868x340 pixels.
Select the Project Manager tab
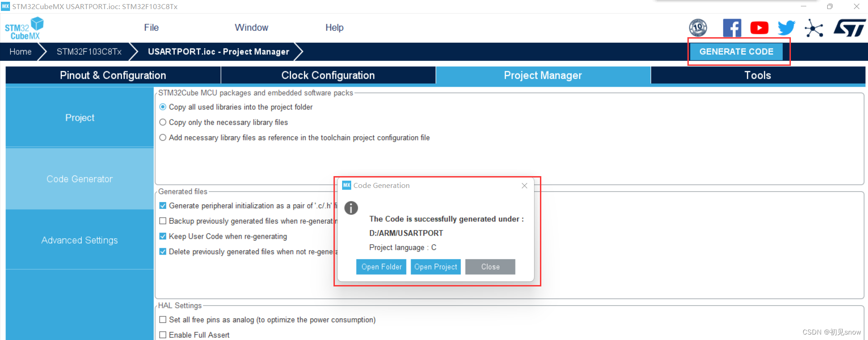point(543,75)
